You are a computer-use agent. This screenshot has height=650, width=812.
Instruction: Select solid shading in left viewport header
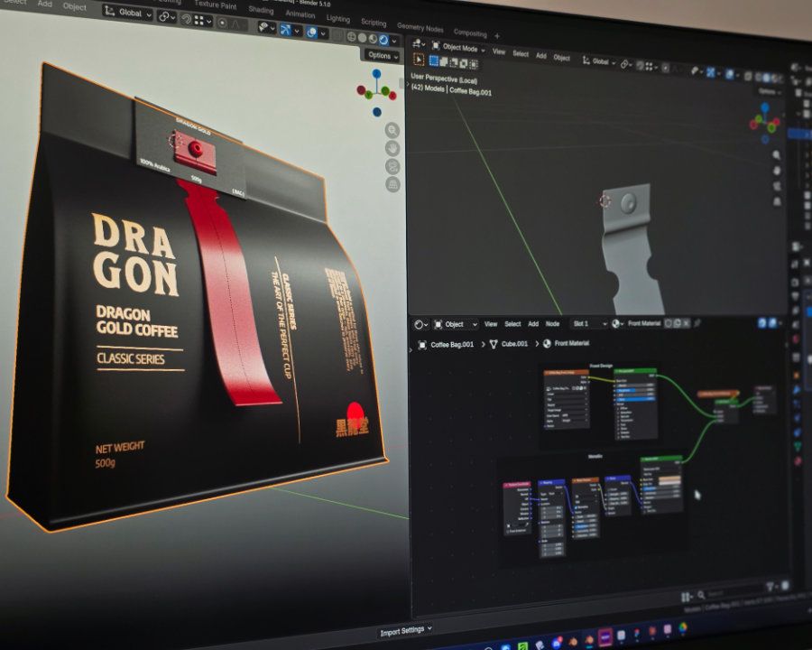click(363, 38)
